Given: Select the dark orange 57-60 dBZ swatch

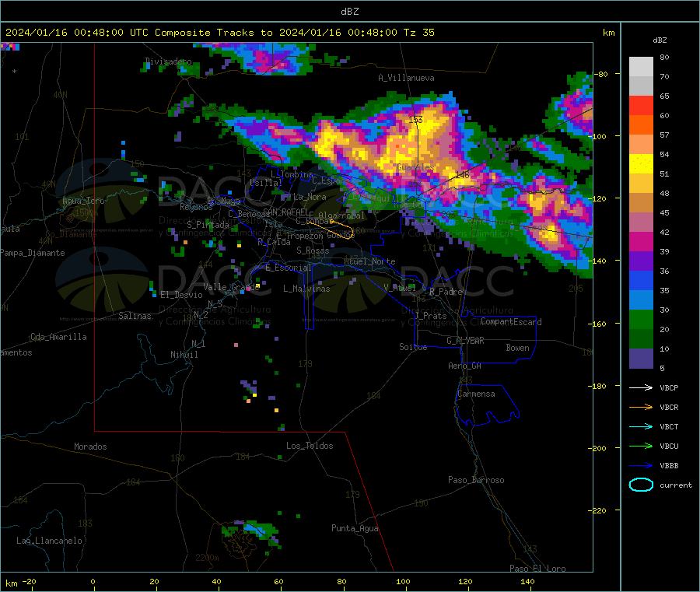Looking at the screenshot, I should click(x=641, y=125).
